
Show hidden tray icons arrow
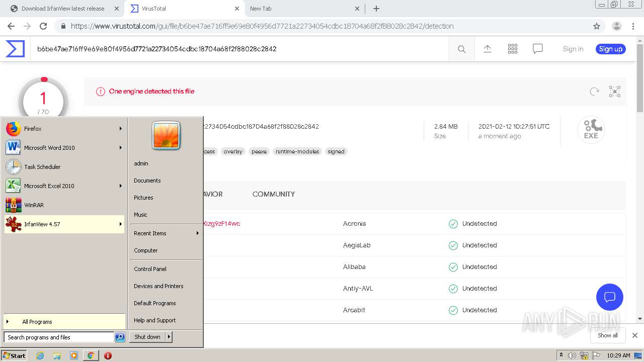pos(561,355)
